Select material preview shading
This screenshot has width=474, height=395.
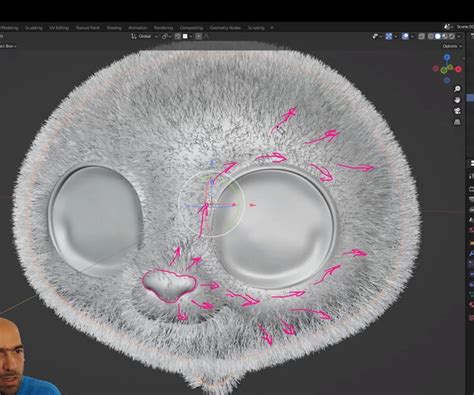click(x=445, y=36)
